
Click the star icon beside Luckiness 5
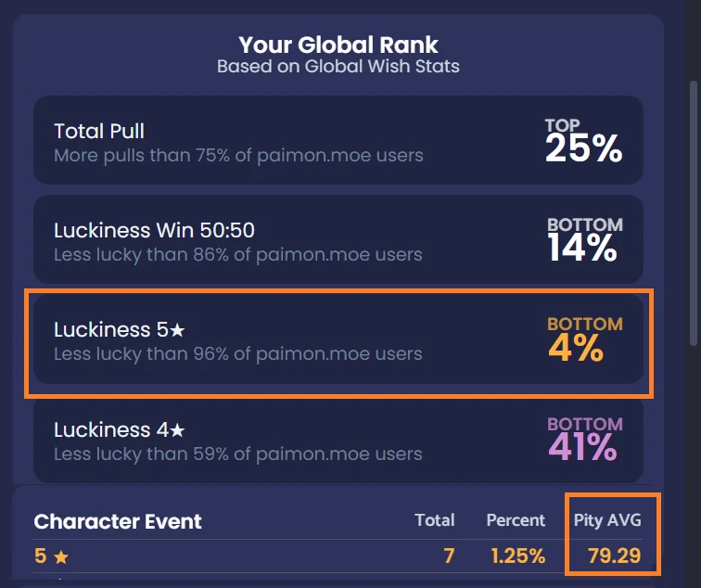coord(177,330)
